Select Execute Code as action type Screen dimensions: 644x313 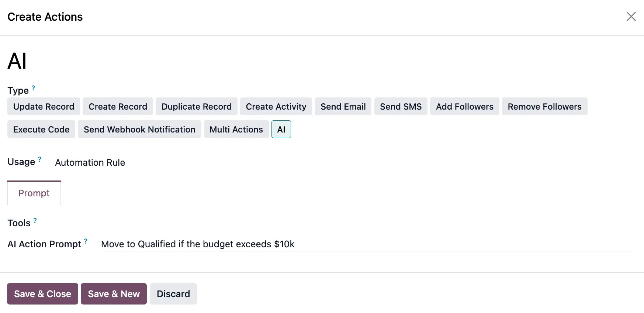point(41,130)
